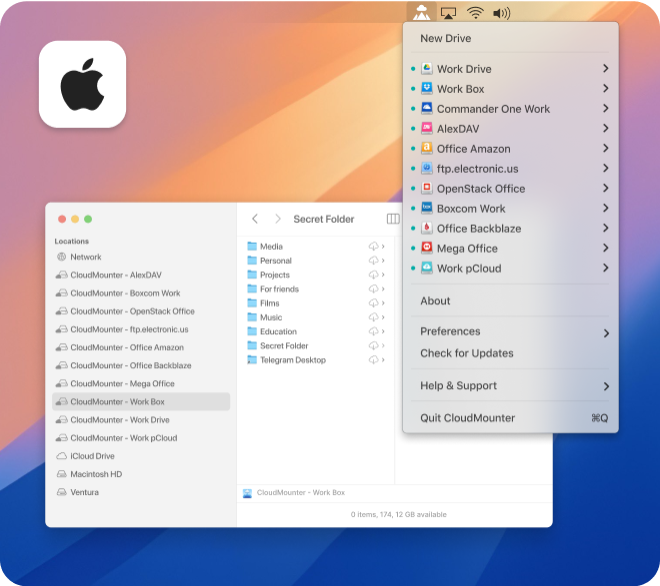
Task: Click the AirPlay display icon in menu bar
Action: tap(448, 13)
